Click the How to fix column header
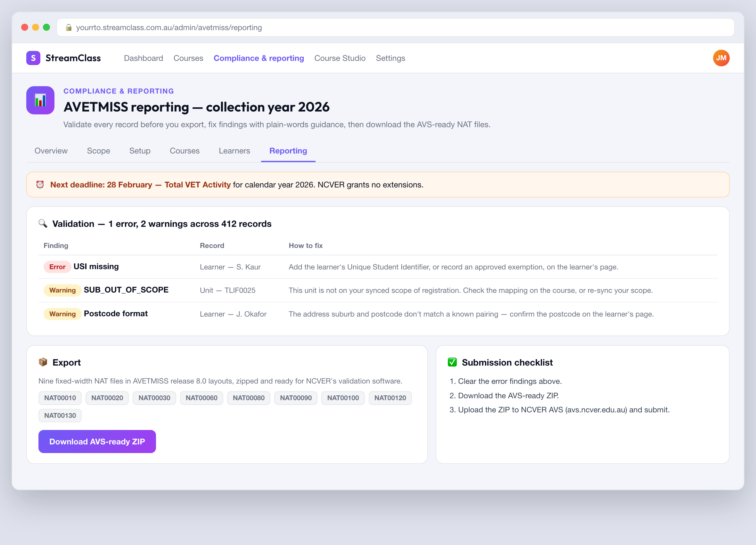The width and height of the screenshot is (756, 545). pyautogui.click(x=306, y=245)
